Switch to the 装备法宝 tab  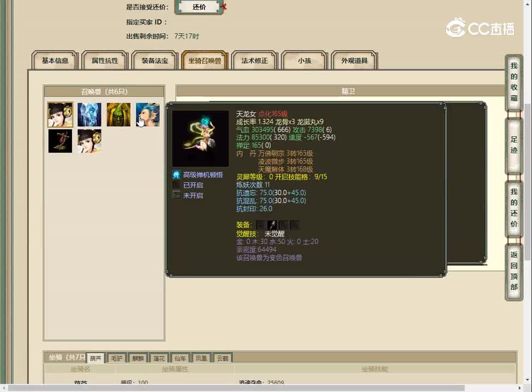(x=154, y=61)
